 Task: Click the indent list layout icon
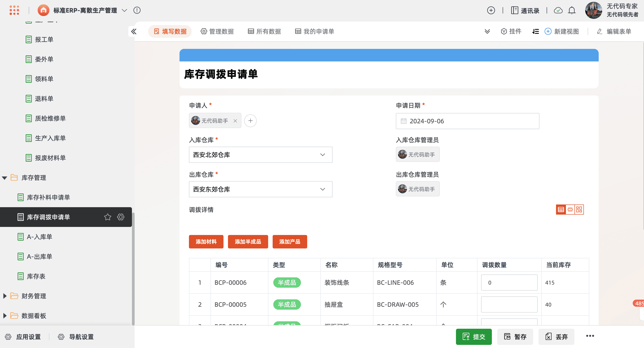click(535, 31)
